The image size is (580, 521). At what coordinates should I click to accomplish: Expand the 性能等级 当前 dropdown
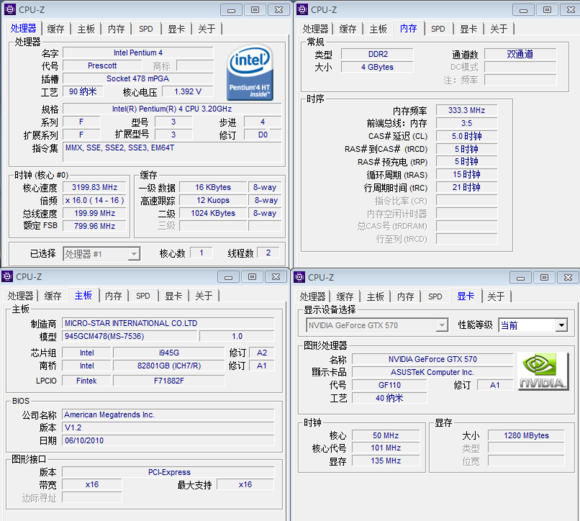click(533, 325)
